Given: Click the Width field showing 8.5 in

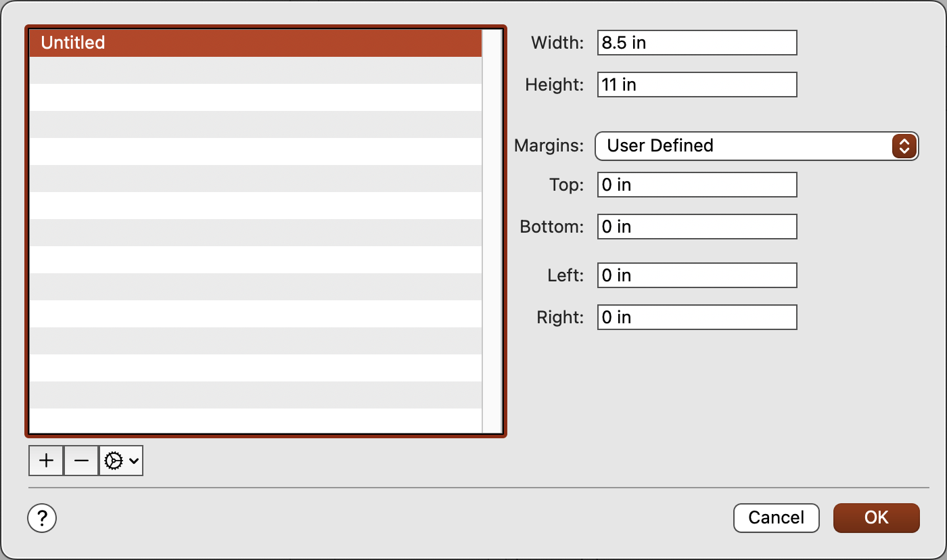Looking at the screenshot, I should (x=696, y=42).
